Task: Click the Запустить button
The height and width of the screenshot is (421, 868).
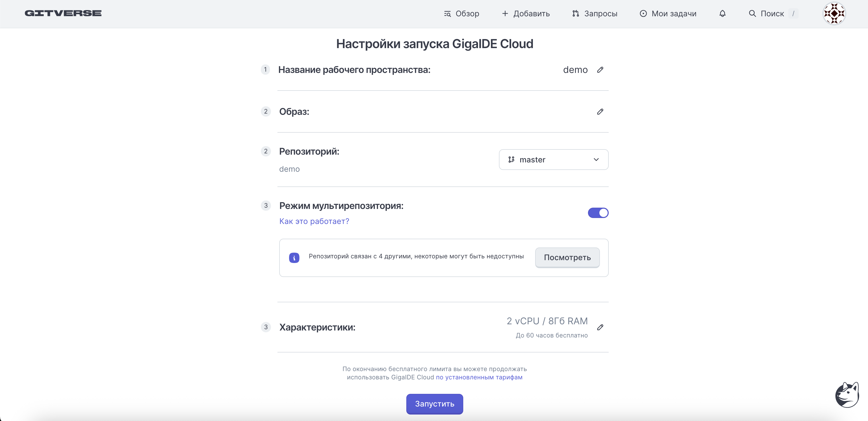Action: pyautogui.click(x=435, y=404)
